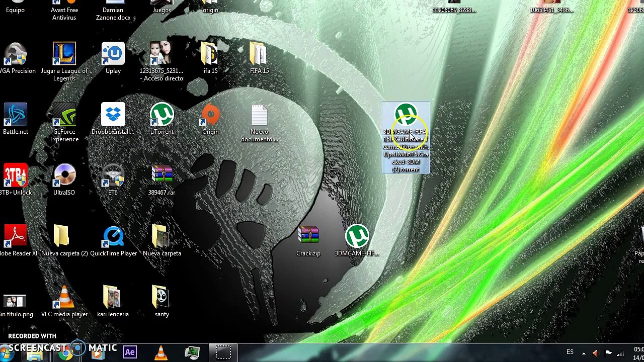The image size is (644, 362).
Task: Select the 'sin titulo.png' image file
Action: click(15, 305)
